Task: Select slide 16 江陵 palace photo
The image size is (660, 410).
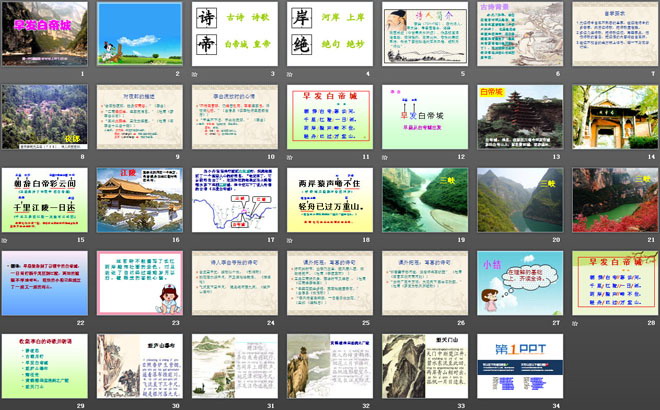Action: pyautogui.click(x=140, y=200)
